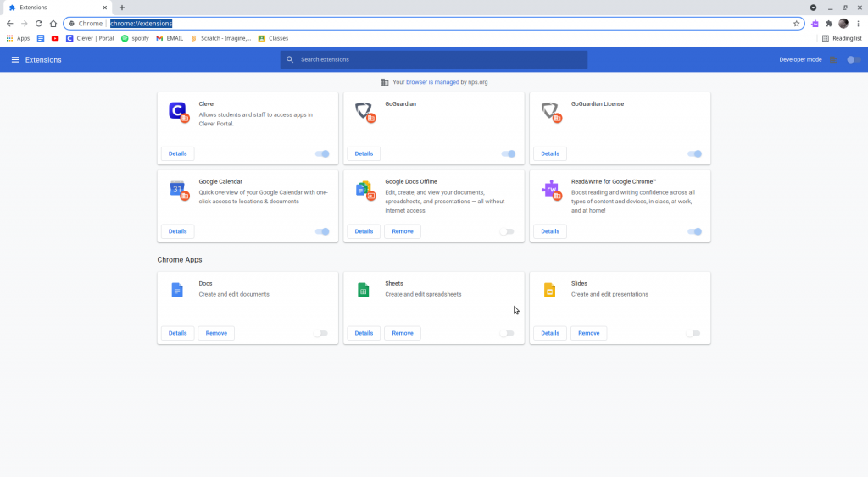Screen dimensions: 868x477
Task: Click the Read&Write puzzle icon
Action: coord(551,189)
